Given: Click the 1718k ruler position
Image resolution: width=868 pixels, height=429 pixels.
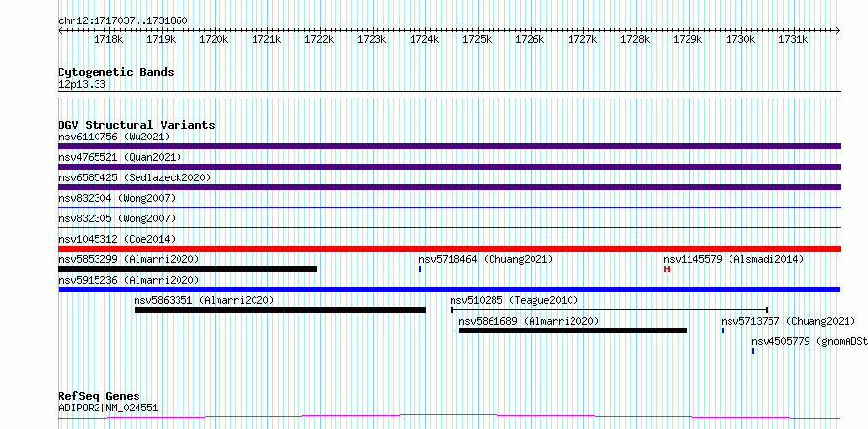Looking at the screenshot, I should (x=108, y=40).
